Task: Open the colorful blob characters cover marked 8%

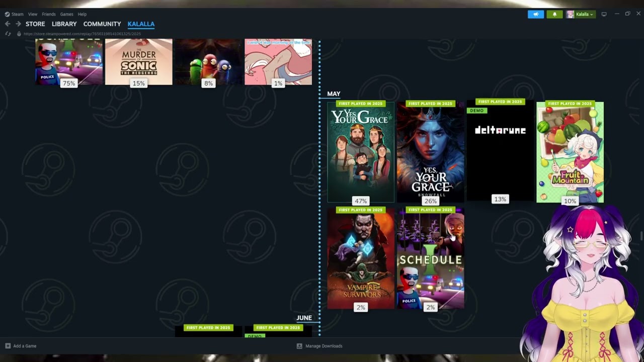Action: [208, 62]
